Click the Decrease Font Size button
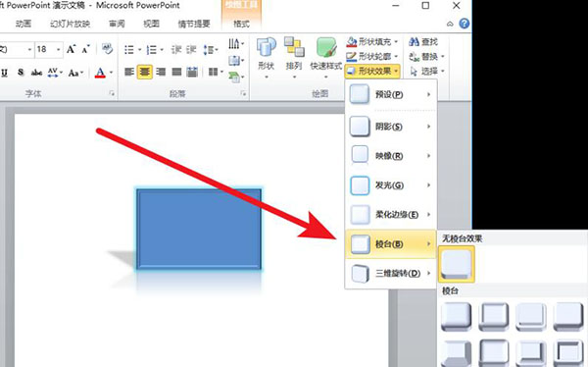588x367 pixels. coord(86,49)
